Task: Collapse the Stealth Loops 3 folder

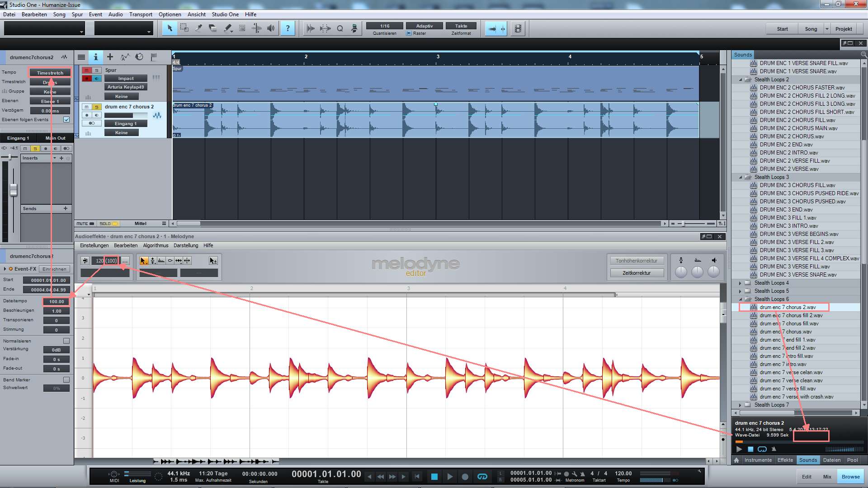Action: pyautogui.click(x=741, y=177)
